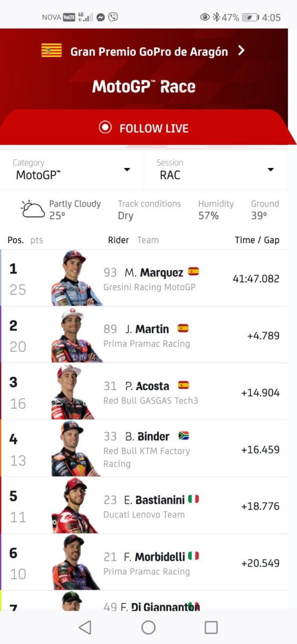The image size is (297, 644).
Task: Select F. Morbidelli rider photo
Action: point(76,562)
